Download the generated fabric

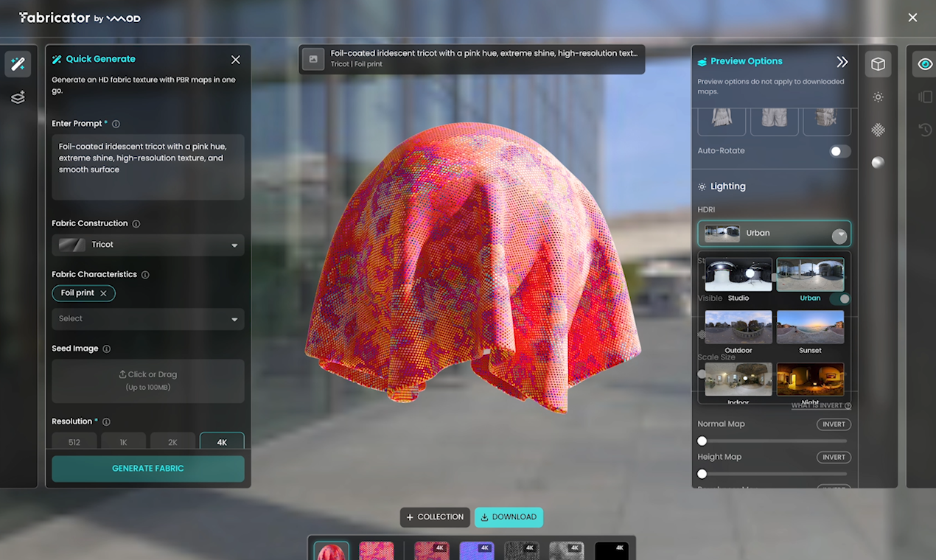click(x=509, y=517)
